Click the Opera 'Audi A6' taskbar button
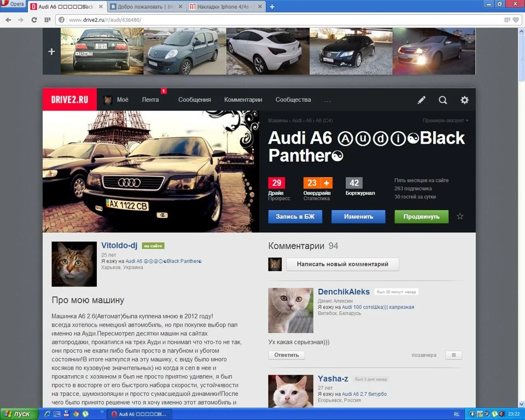 [x=141, y=414]
